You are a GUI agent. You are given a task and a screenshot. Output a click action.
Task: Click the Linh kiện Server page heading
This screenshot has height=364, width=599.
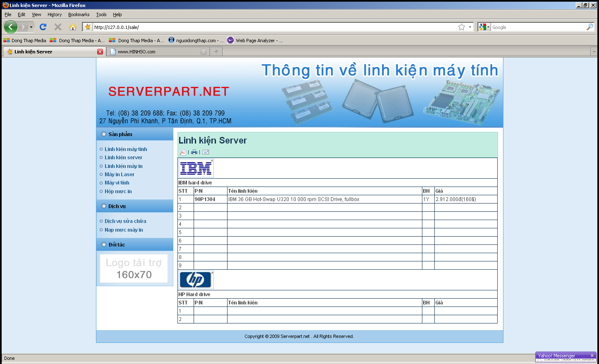(213, 141)
